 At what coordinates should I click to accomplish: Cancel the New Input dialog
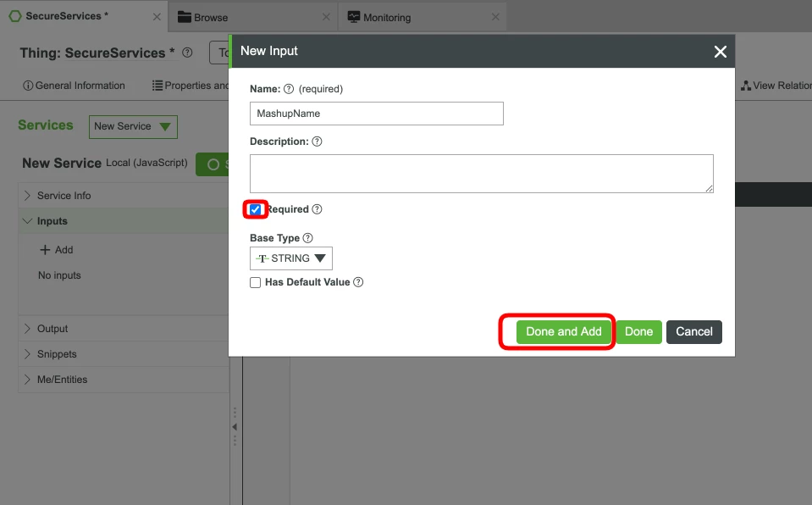(693, 332)
